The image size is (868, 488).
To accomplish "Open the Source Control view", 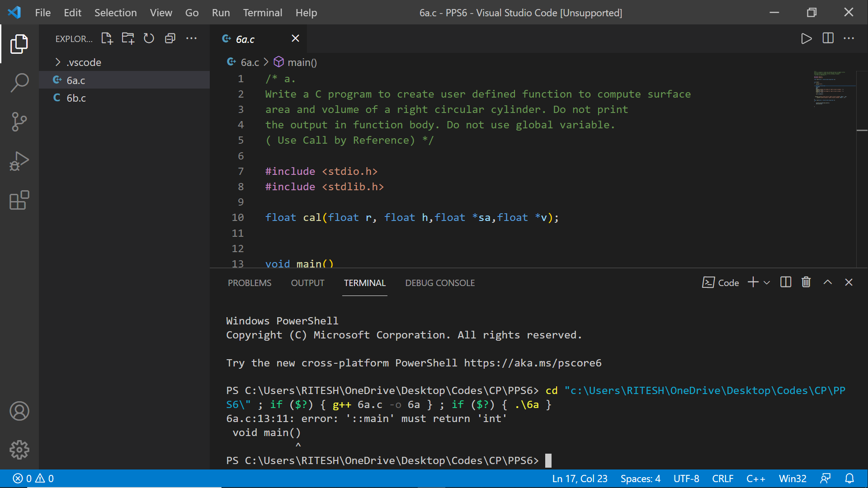I will (19, 122).
